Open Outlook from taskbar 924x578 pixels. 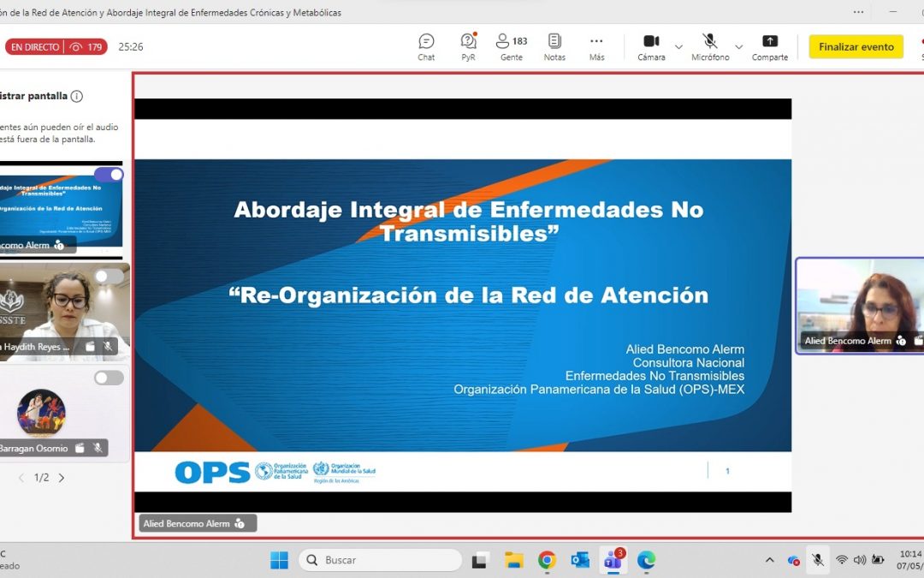tap(580, 560)
